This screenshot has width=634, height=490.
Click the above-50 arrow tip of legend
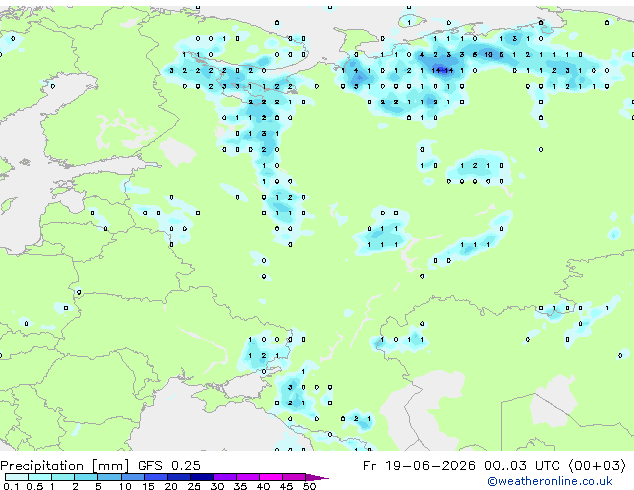317,477
